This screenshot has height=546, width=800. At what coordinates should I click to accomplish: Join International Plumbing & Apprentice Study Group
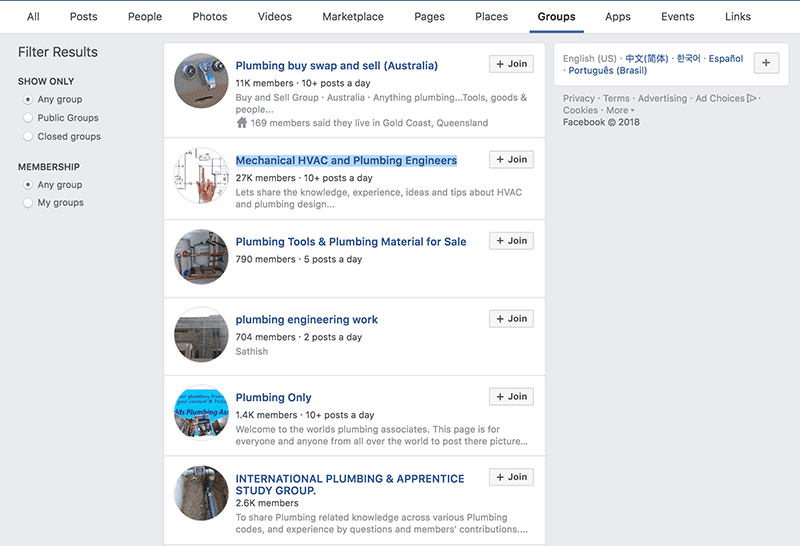click(x=511, y=477)
